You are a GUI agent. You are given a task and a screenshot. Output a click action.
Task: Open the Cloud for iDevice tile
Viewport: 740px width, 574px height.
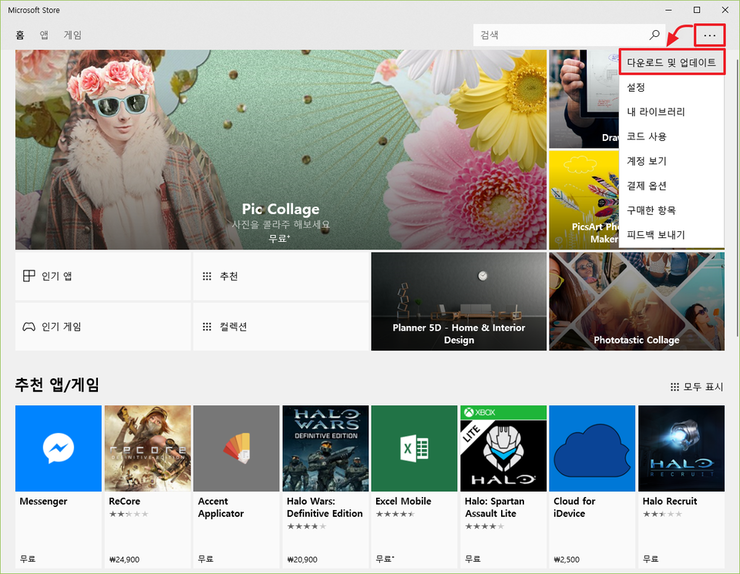point(592,486)
